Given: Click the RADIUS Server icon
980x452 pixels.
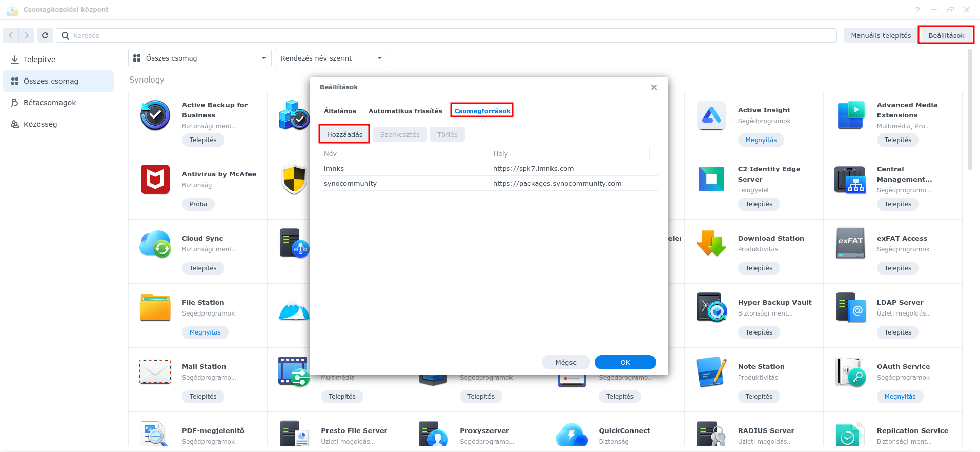Looking at the screenshot, I should [711, 434].
